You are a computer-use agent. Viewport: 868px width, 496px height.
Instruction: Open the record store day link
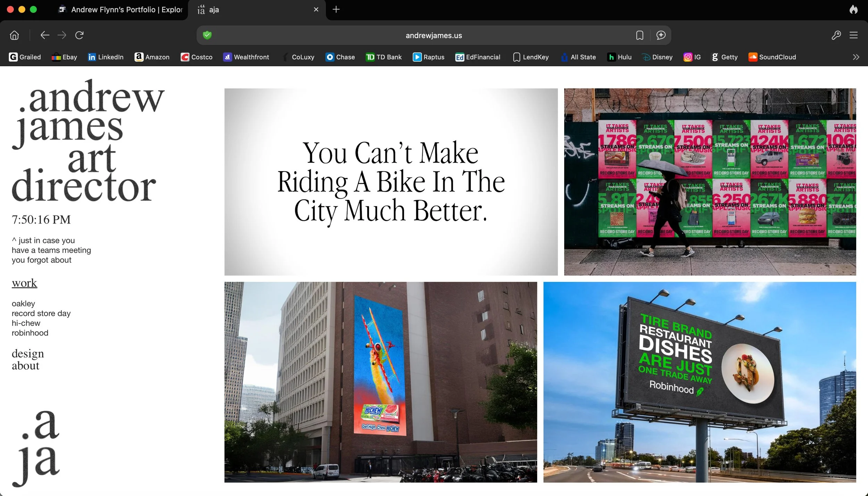[41, 313]
